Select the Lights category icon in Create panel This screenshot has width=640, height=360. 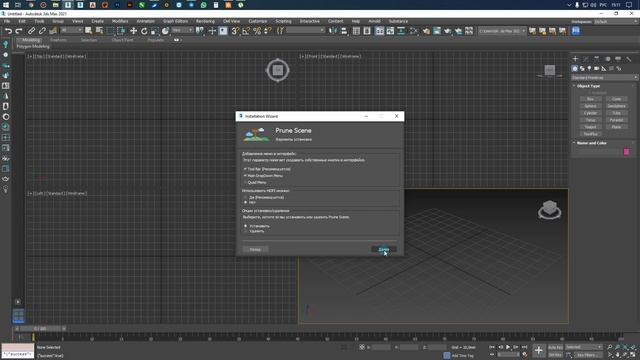589,69
